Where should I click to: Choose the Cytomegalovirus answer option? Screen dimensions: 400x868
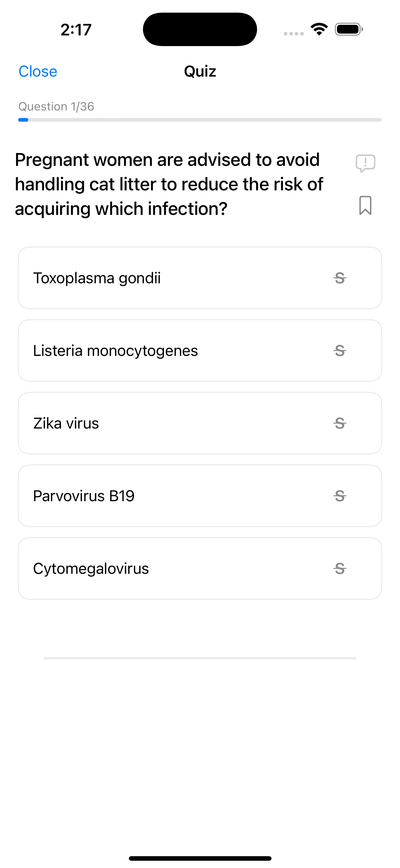tap(200, 568)
